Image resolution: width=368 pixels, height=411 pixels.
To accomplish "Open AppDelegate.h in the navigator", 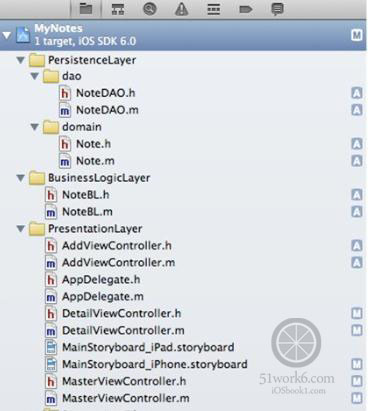I will point(101,280).
